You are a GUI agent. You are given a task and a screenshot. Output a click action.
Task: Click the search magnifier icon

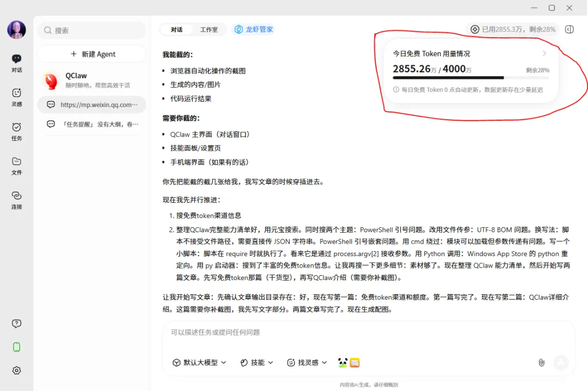pyautogui.click(x=47, y=30)
